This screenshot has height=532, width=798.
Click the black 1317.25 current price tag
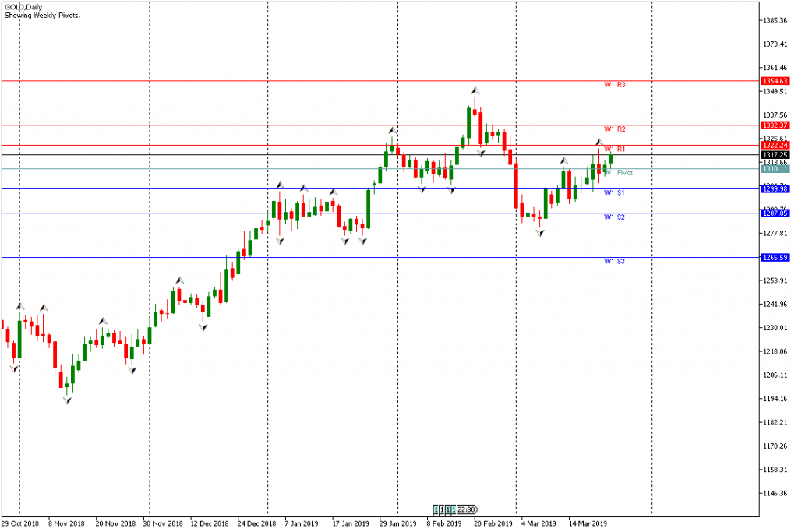[x=776, y=155]
